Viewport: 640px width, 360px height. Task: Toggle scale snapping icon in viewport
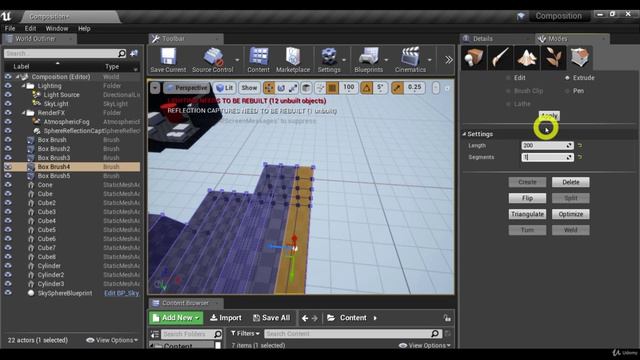pos(397,88)
